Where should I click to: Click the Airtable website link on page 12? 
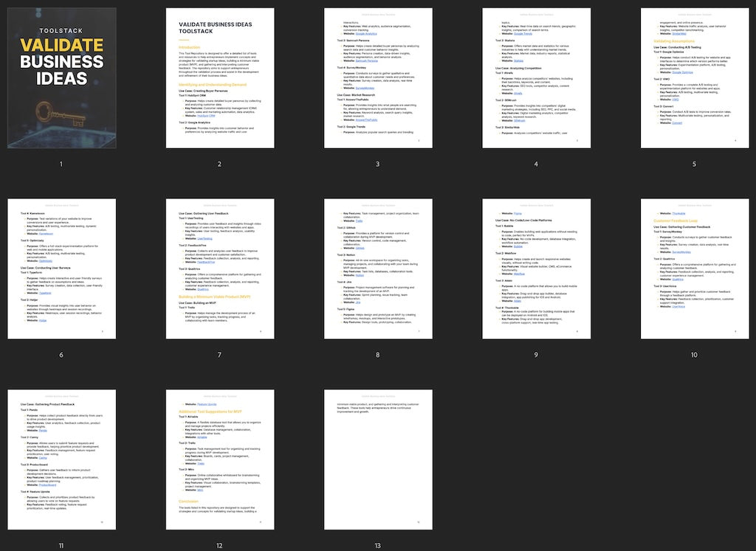click(202, 437)
